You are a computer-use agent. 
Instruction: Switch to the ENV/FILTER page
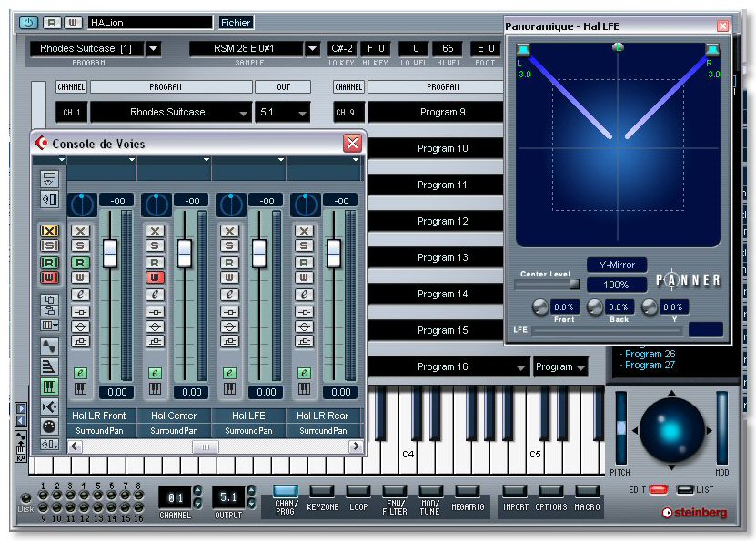coord(395,491)
